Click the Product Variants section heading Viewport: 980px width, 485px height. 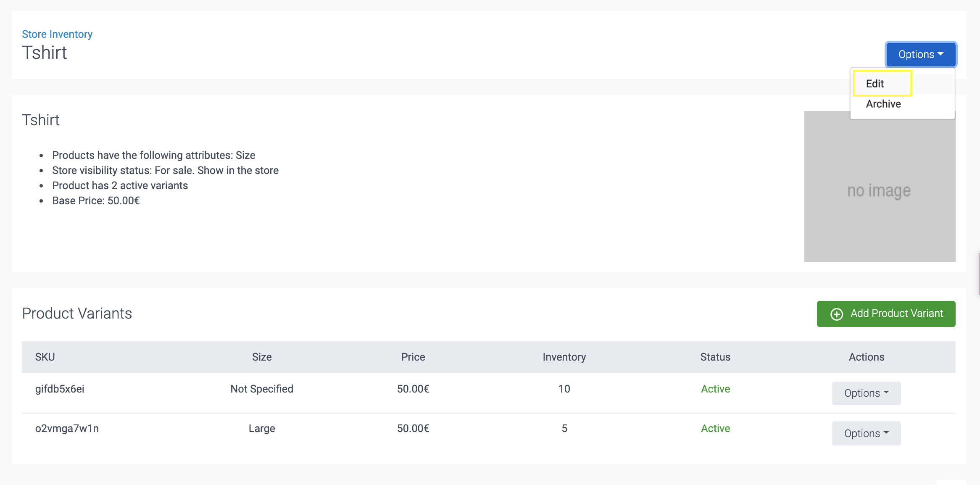(x=77, y=314)
